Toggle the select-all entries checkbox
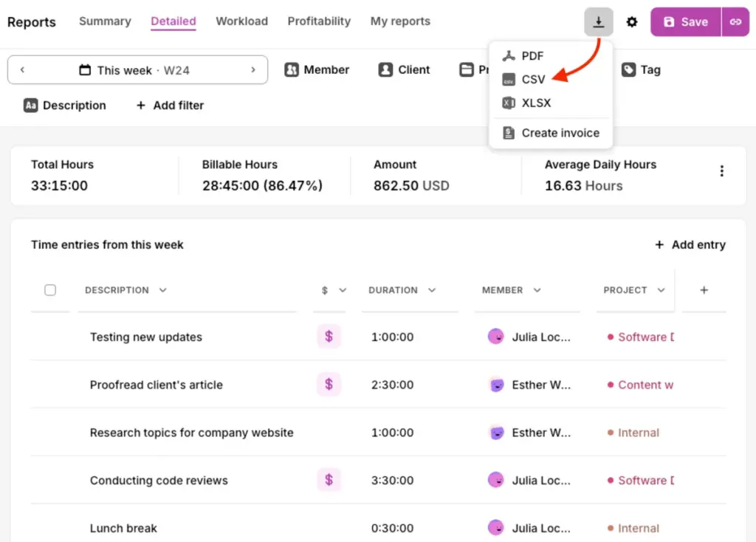Viewport: 756px width, 542px height. (50, 289)
